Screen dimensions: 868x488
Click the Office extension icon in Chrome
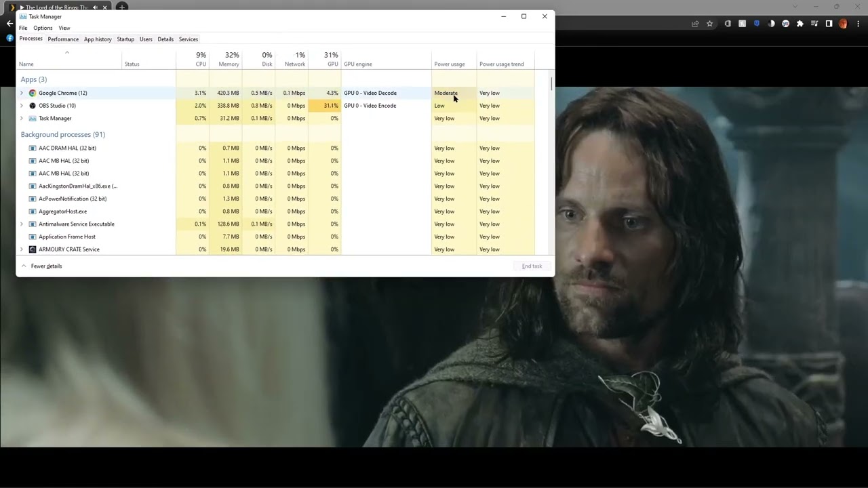pyautogui.click(x=728, y=24)
